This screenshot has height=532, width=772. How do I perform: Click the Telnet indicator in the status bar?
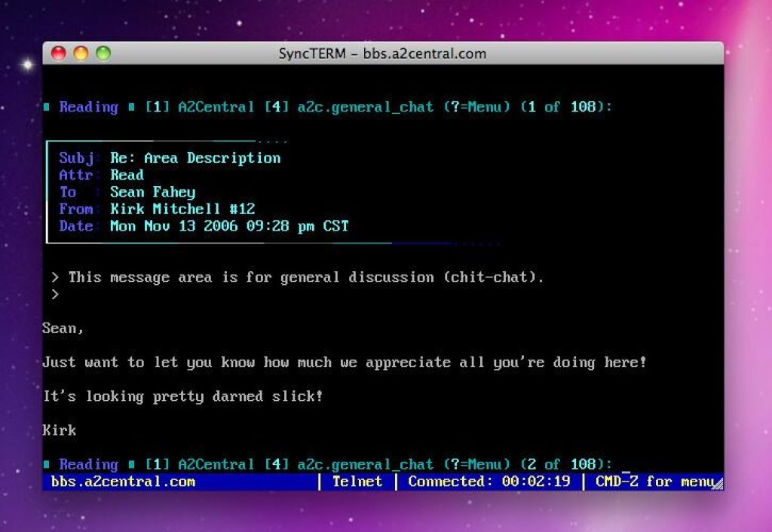(x=357, y=482)
